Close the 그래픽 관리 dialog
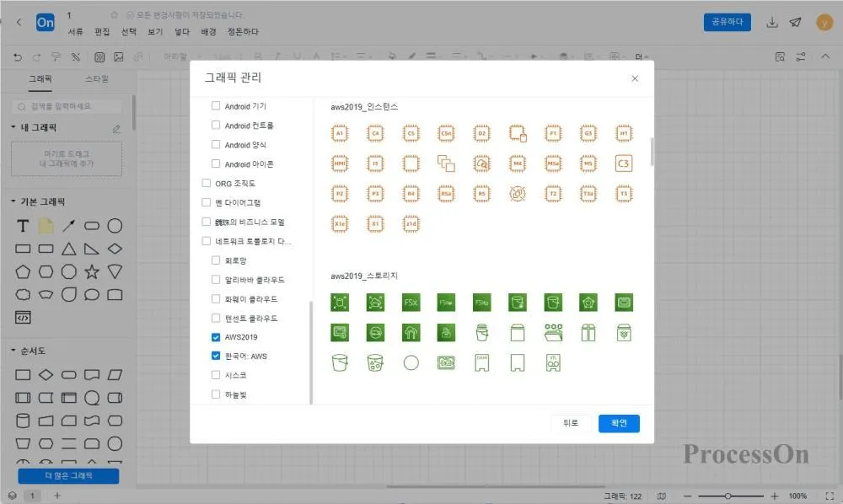Image resolution: width=843 pixels, height=504 pixels. [635, 78]
